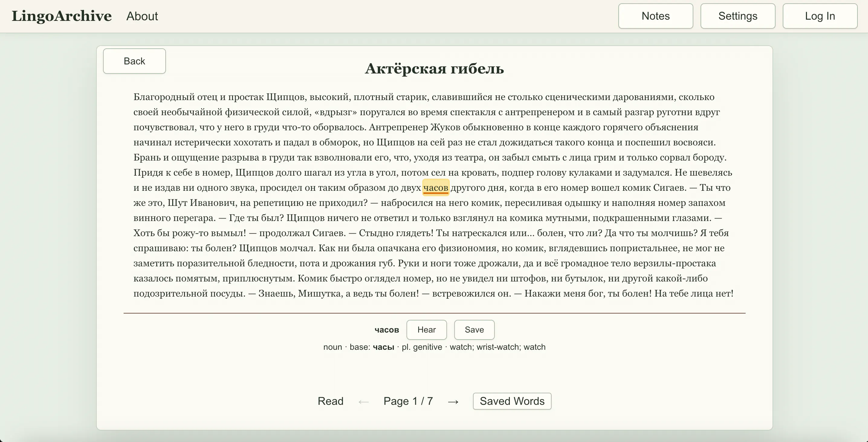Screen dimensions: 868x442
Task: Click the name Сигаев. before 'Ты что'
Action: pyautogui.click(x=669, y=188)
